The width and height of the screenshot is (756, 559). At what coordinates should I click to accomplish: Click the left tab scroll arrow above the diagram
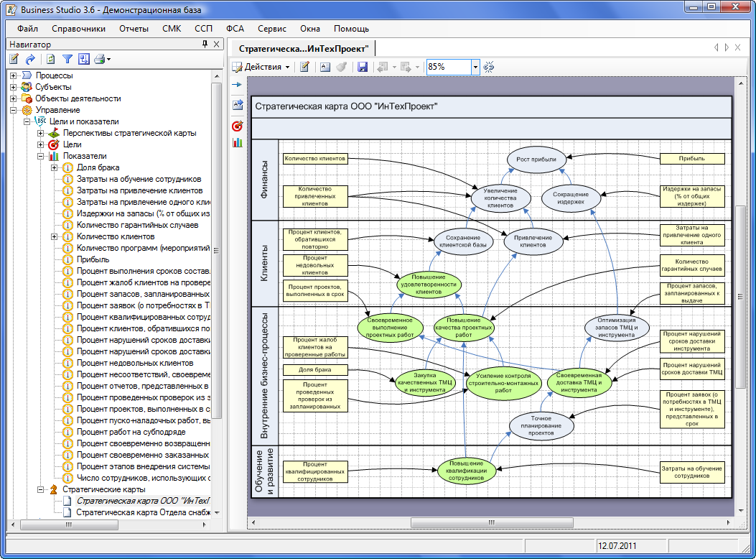click(x=716, y=47)
